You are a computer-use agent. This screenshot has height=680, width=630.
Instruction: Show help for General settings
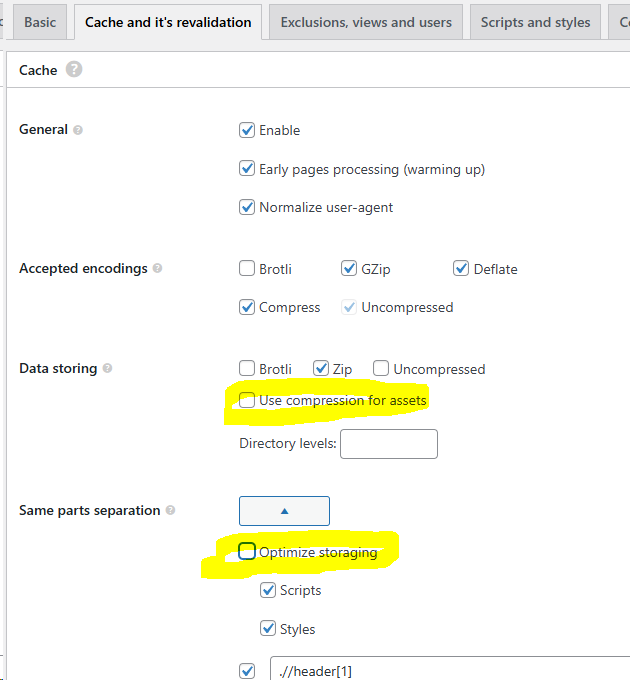point(78,130)
